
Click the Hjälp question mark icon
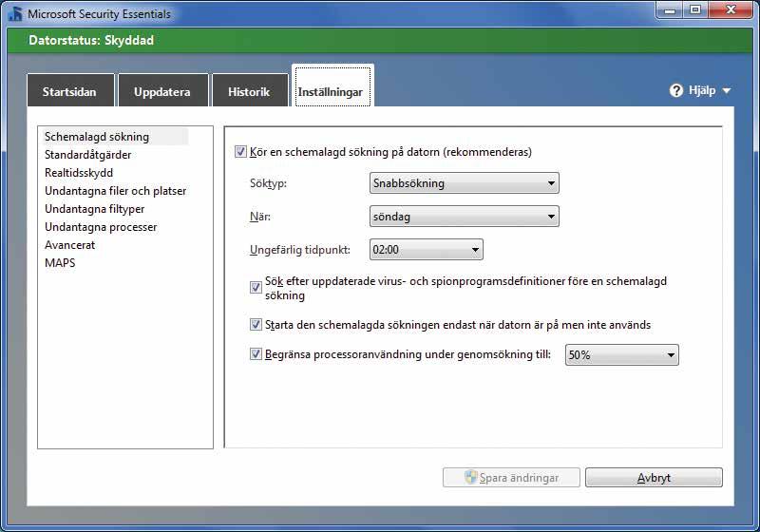coord(676,90)
